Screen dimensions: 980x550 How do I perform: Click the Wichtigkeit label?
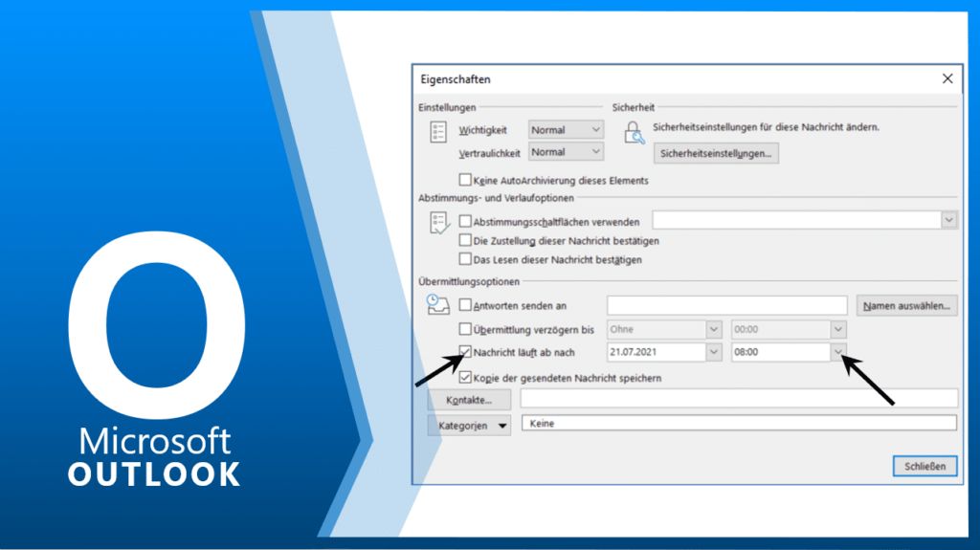pos(482,130)
